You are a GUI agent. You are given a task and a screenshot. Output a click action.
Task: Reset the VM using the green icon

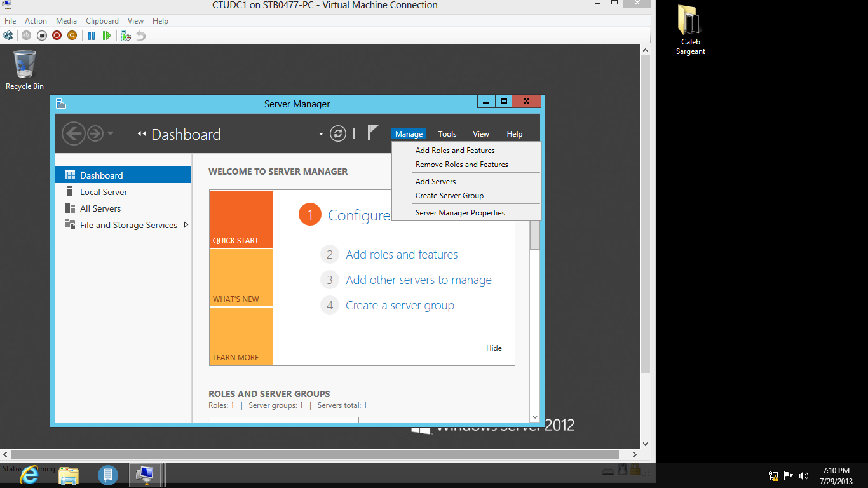click(x=107, y=36)
